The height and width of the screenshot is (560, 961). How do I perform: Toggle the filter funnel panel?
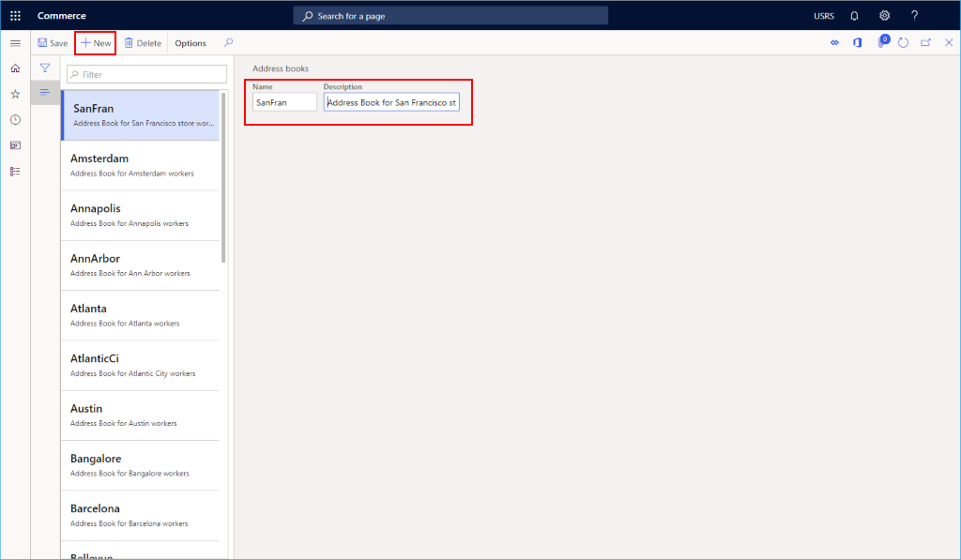coord(44,68)
